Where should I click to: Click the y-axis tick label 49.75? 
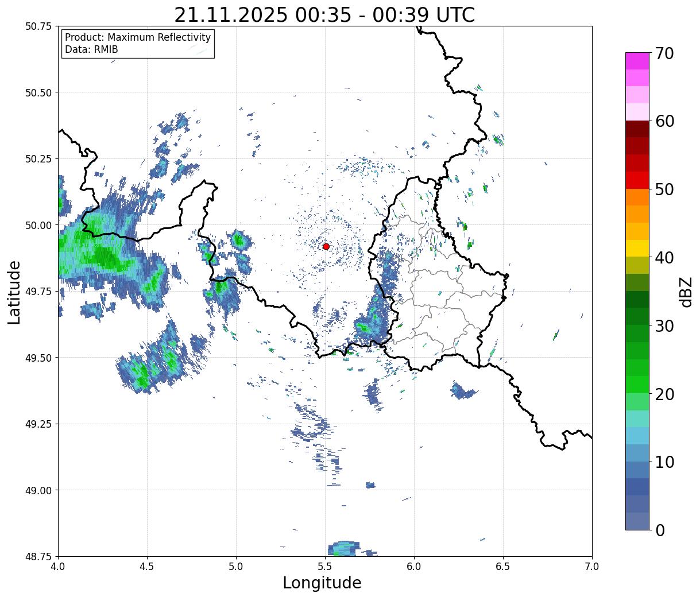coord(38,292)
